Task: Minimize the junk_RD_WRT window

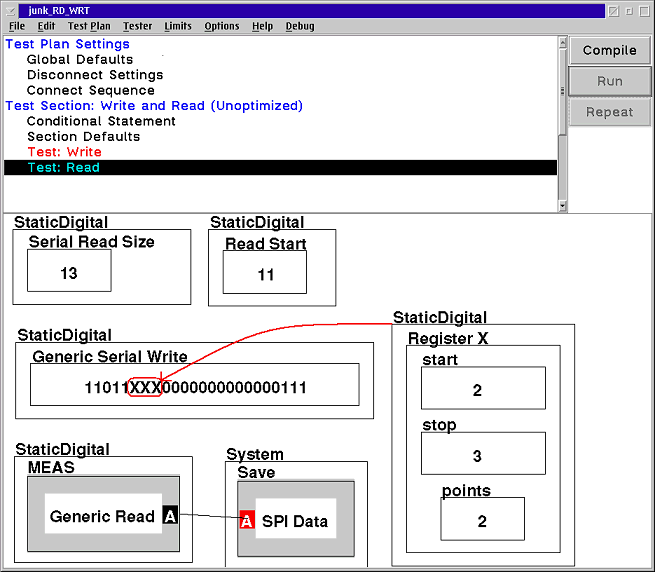Action: click(629, 11)
